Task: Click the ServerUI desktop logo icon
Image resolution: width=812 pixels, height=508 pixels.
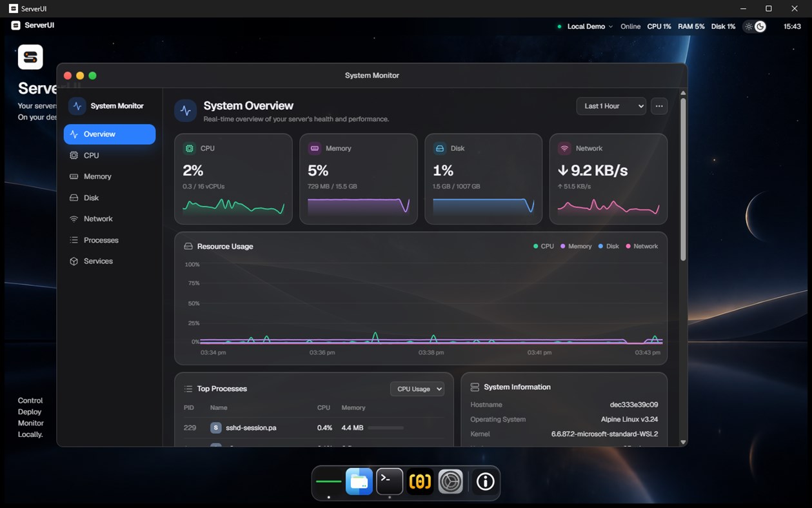Action: 30,57
